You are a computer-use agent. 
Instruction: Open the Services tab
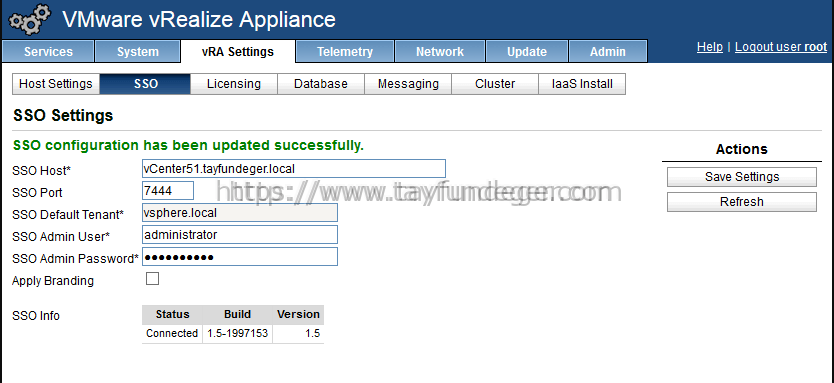click(48, 52)
